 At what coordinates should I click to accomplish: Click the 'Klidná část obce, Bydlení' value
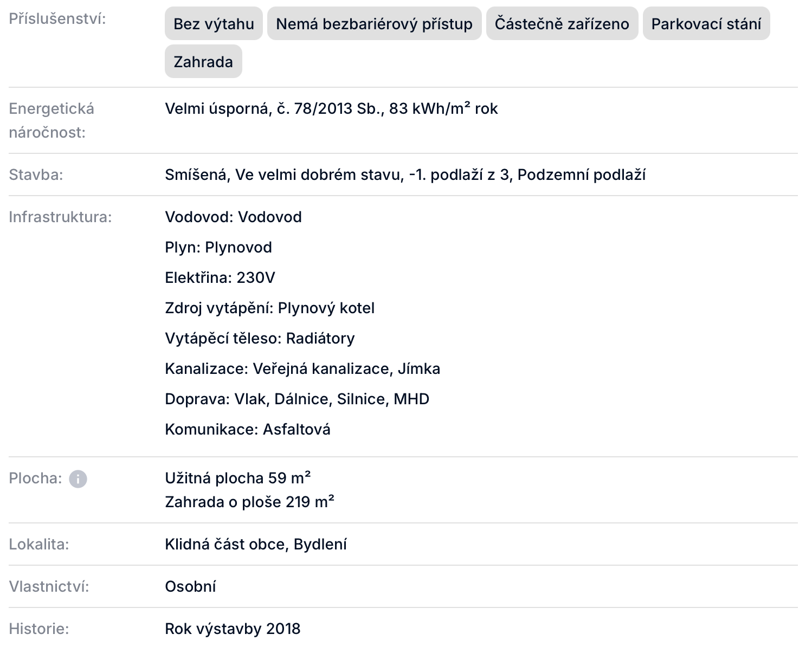[x=255, y=545]
